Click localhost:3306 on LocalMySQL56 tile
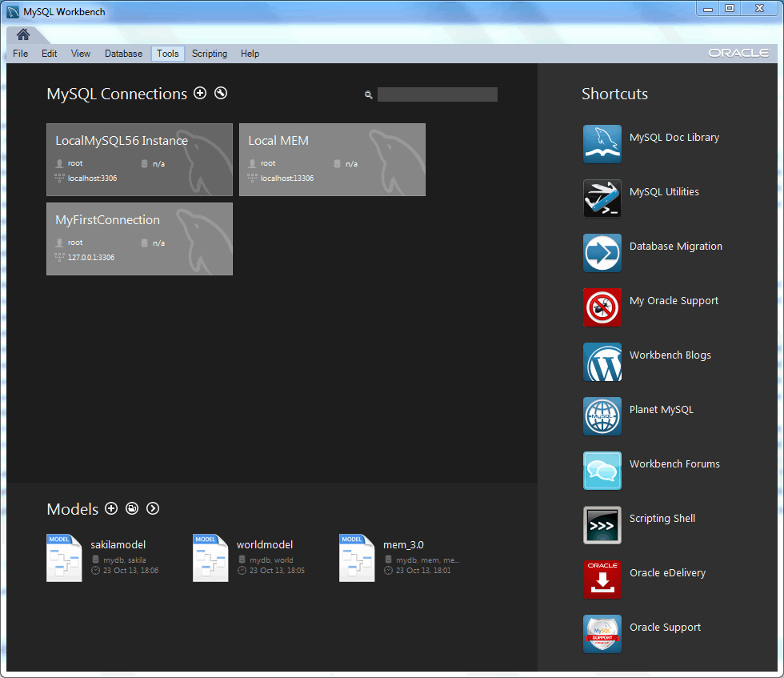The image size is (784, 678). click(92, 179)
